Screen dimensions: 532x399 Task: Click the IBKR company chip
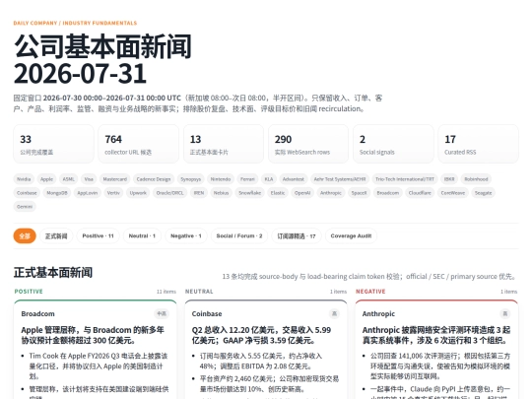[x=449, y=179]
